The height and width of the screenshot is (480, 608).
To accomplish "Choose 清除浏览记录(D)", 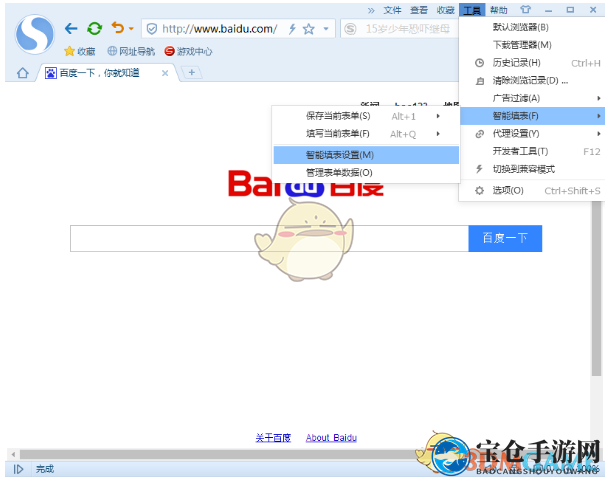I will (x=532, y=81).
